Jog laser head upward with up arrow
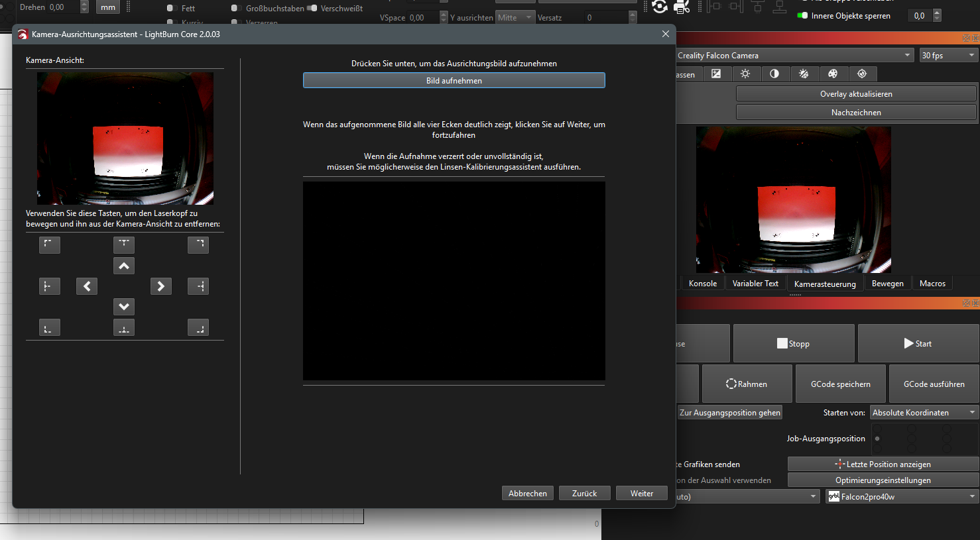 coord(124,266)
